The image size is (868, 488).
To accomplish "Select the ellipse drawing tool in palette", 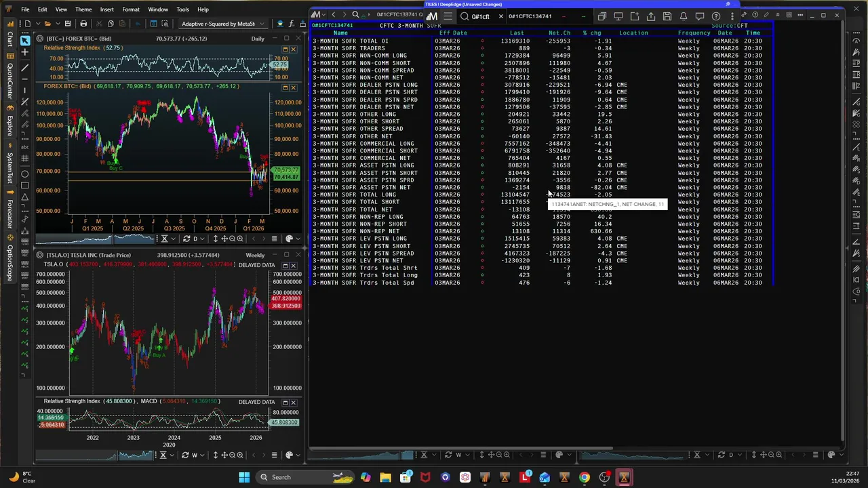I will coord(25,173).
